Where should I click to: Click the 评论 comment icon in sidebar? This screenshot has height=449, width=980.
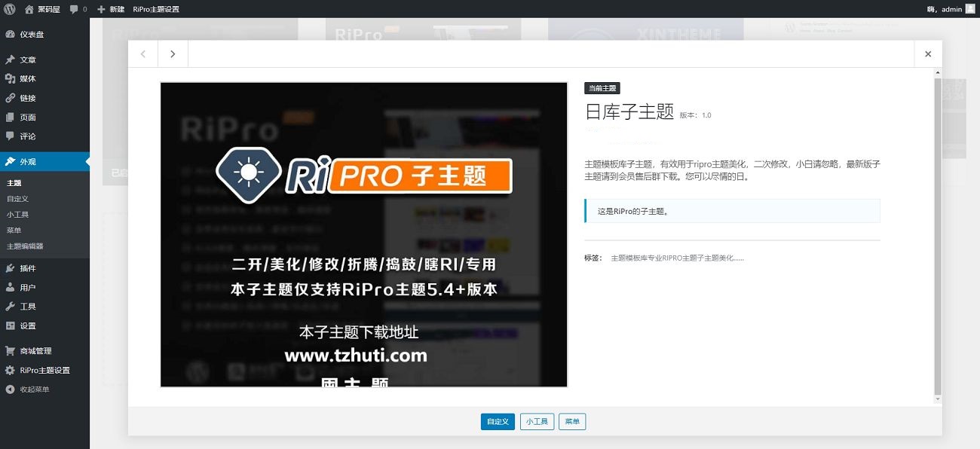point(11,136)
